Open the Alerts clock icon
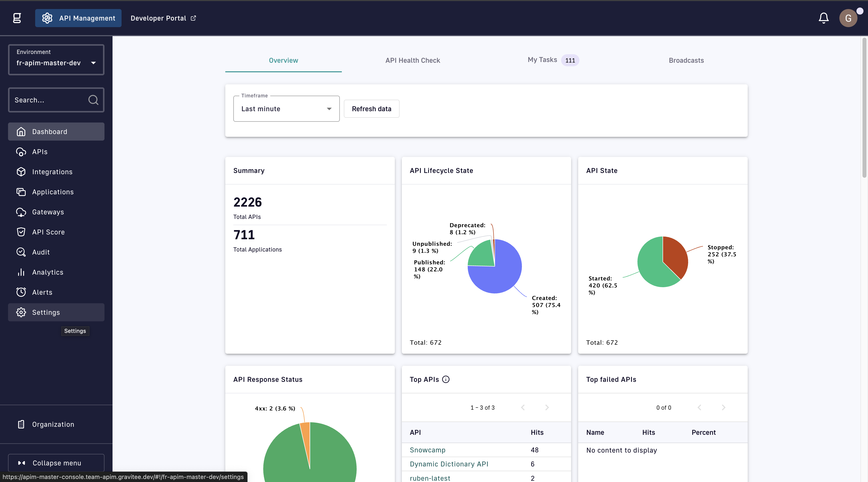Screen dimensions: 868x482 (21, 292)
